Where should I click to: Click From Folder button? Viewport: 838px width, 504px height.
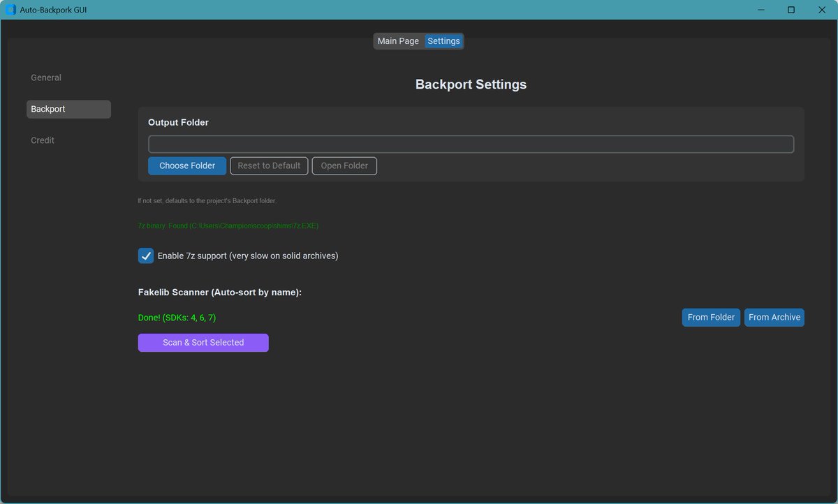pyautogui.click(x=711, y=317)
